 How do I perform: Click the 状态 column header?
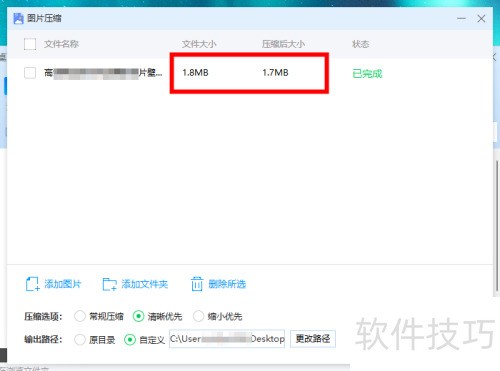tap(361, 44)
